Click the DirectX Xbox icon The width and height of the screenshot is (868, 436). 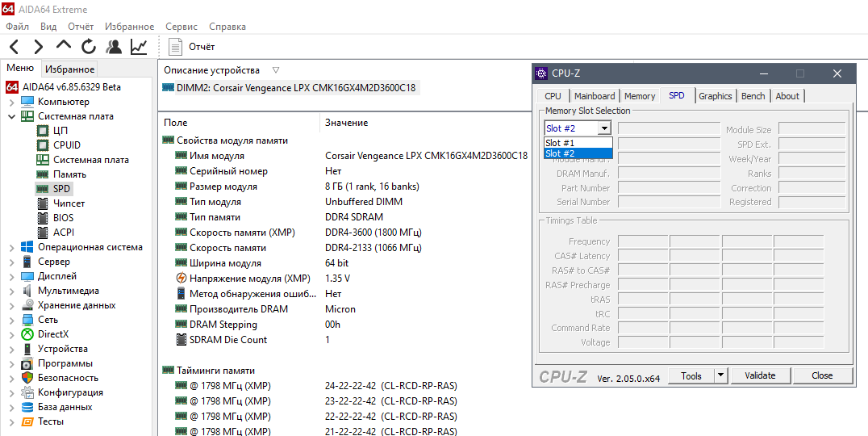click(27, 334)
